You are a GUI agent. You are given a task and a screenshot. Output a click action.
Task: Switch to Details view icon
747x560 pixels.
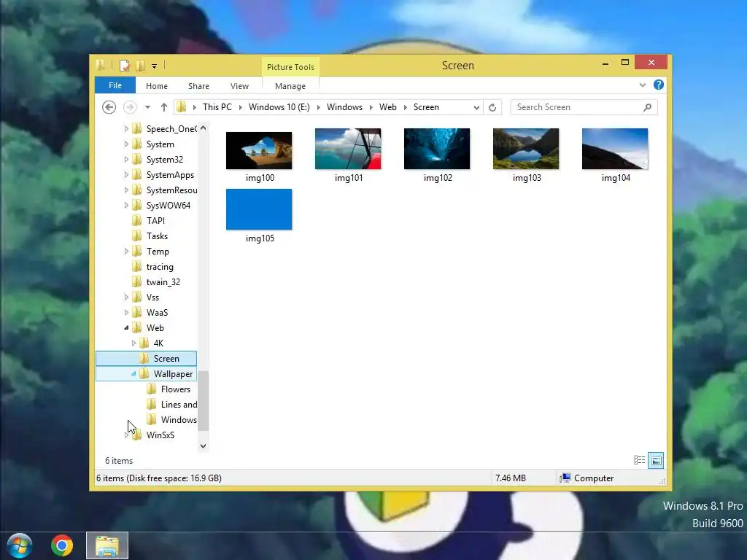(x=639, y=460)
